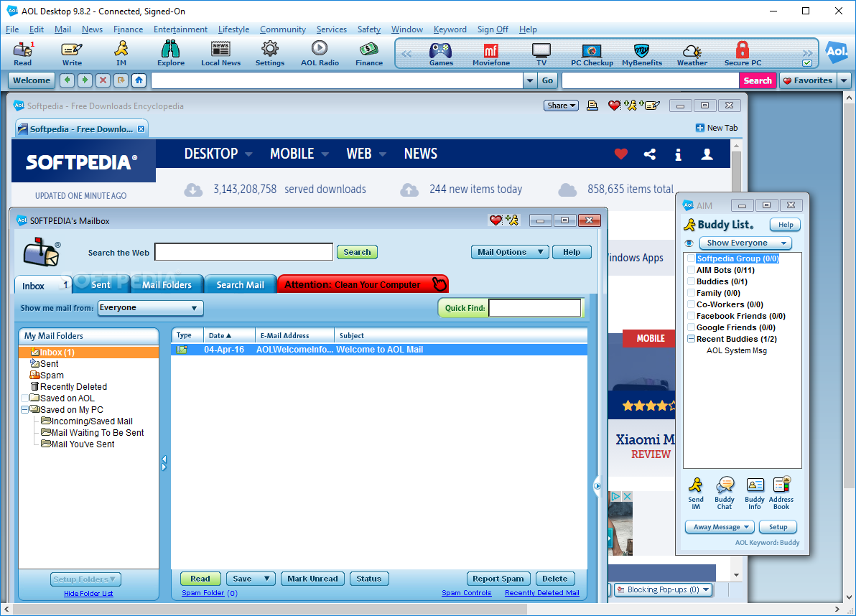Image resolution: width=856 pixels, height=616 pixels.
Task: Expand Co-Workers buddy group
Action: tap(691, 304)
